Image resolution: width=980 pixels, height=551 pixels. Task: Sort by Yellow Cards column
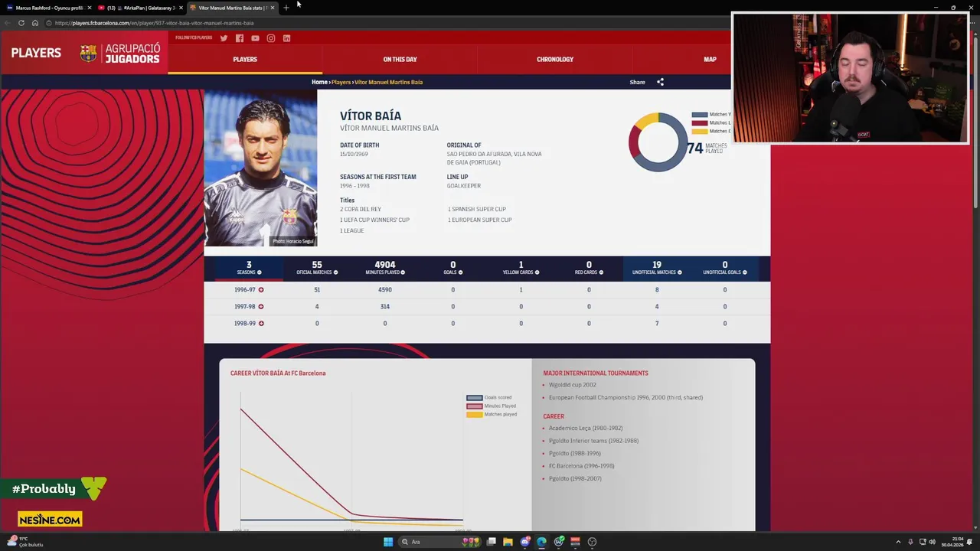(521, 268)
